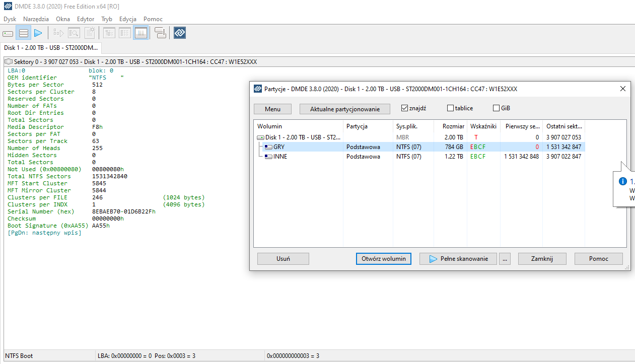
Task: Close the Partycje dialog with X
Action: coord(623,89)
